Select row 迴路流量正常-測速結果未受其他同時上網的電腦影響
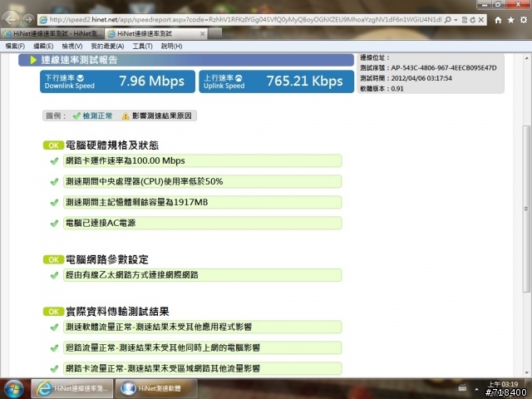Screen dimensions: 532x399 tap(202, 347)
